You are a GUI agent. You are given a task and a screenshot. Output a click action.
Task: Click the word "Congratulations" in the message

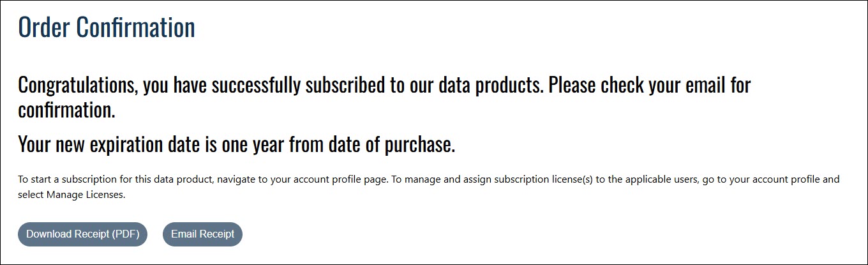tap(77, 85)
